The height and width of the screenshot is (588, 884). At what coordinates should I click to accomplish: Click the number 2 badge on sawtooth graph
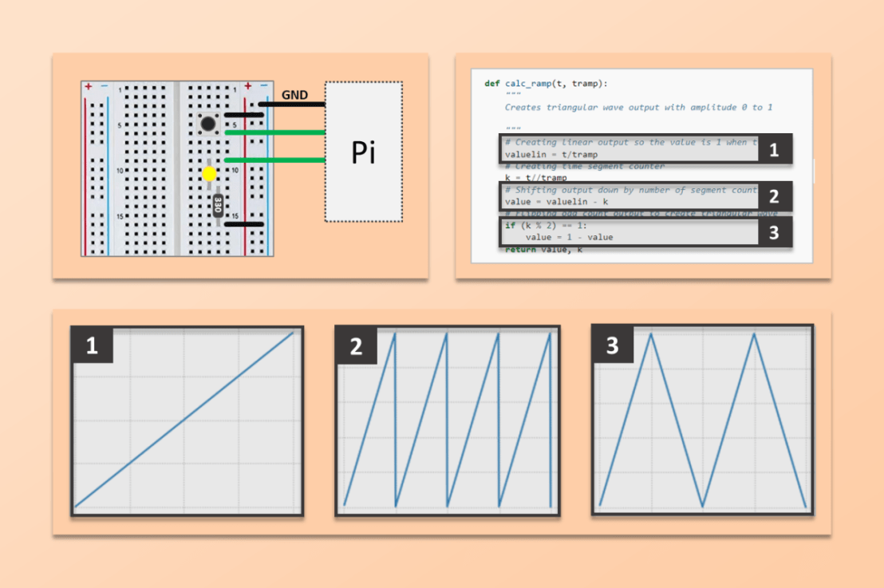tap(357, 346)
